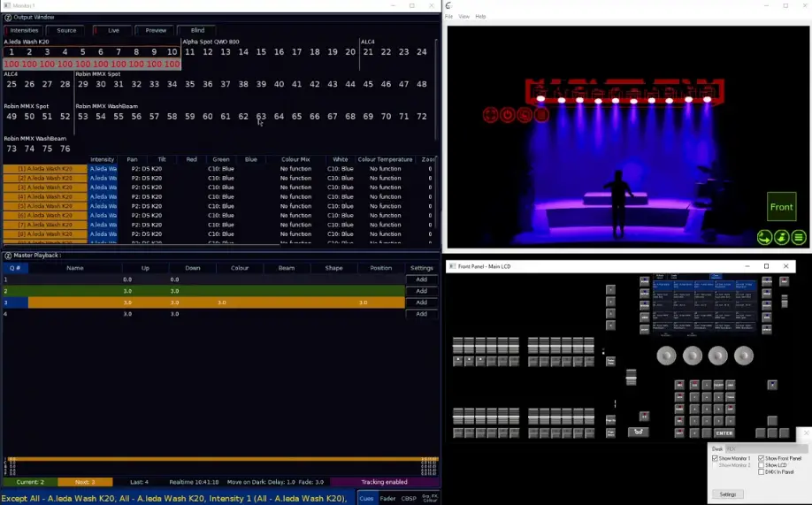Screen dimensions: 812x505
Task: Click the green Front view cube
Action: [781, 207]
